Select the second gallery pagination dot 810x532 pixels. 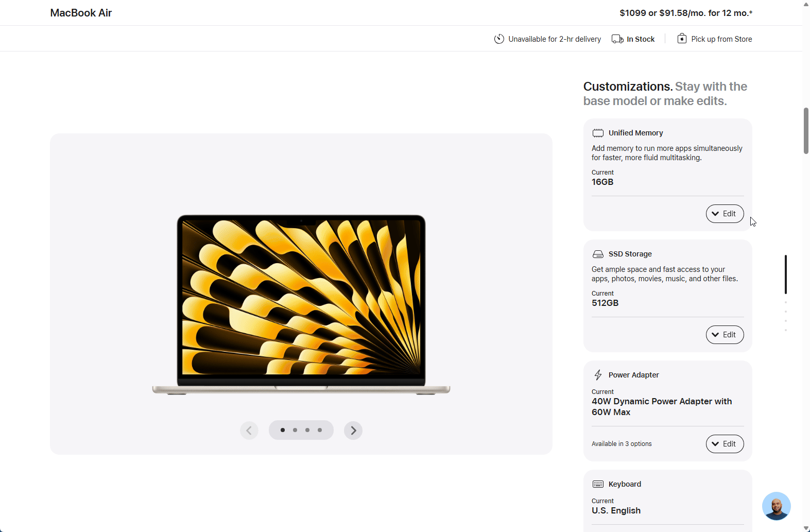coord(295,430)
